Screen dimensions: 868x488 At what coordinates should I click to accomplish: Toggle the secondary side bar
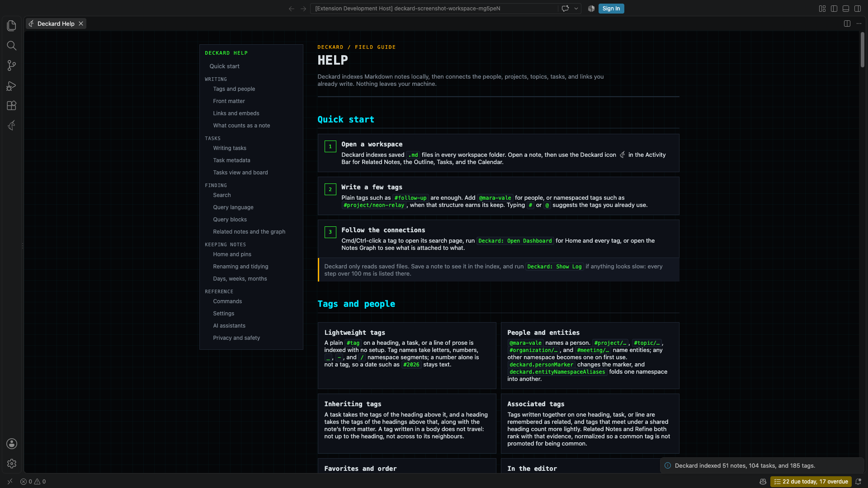tap(858, 9)
